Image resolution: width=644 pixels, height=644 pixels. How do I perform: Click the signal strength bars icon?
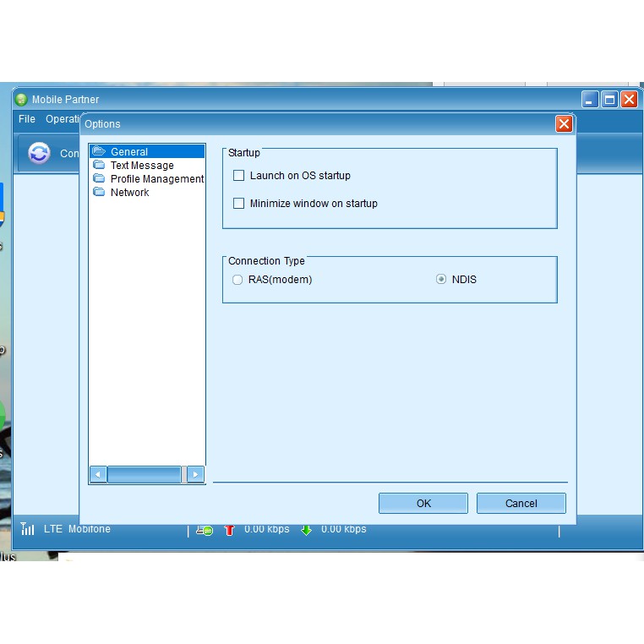pos(28,529)
